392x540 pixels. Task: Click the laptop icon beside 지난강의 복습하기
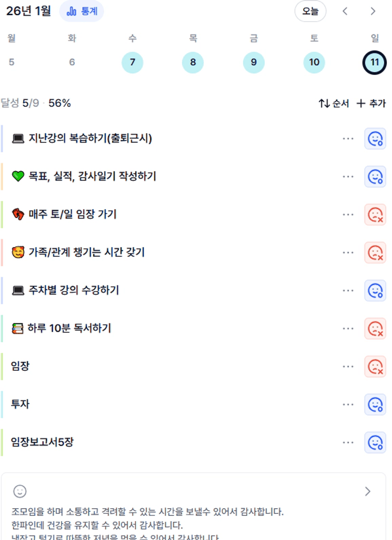(18, 138)
